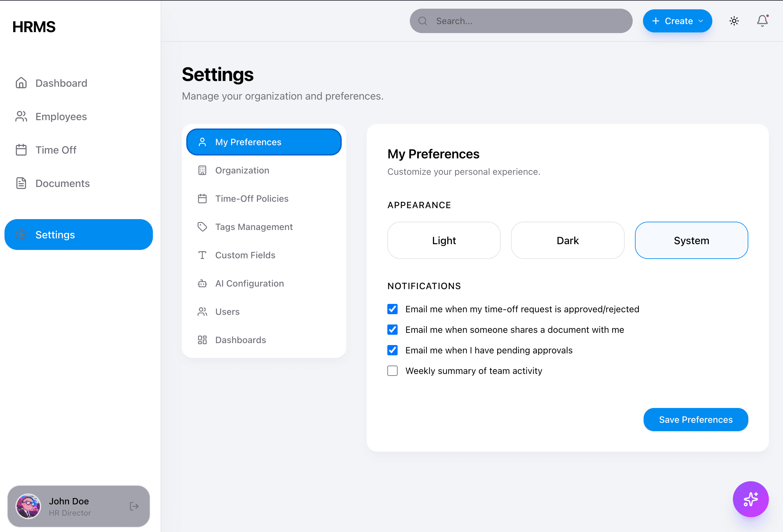This screenshot has width=783, height=532.
Task: Uncheck pending approvals email notification
Action: coord(392,350)
